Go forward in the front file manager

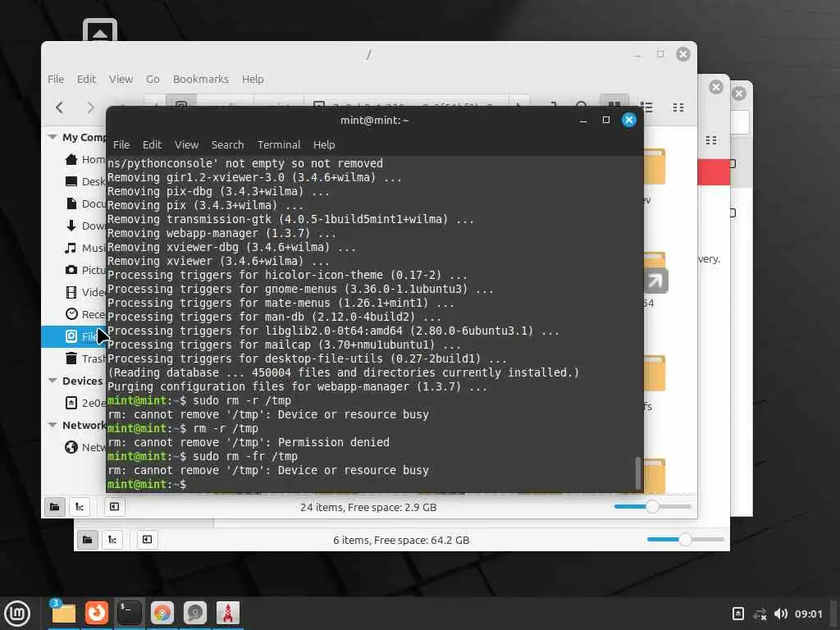[x=90, y=107]
